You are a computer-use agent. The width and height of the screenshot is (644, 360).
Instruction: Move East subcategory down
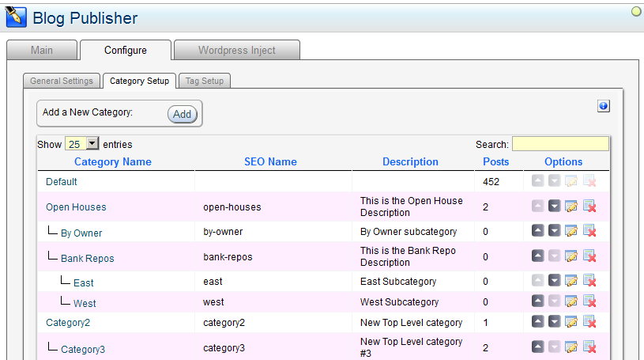[555, 281]
